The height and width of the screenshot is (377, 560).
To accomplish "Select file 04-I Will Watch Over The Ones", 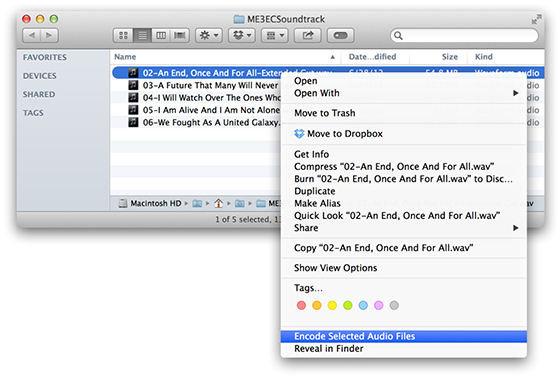I will pyautogui.click(x=212, y=97).
